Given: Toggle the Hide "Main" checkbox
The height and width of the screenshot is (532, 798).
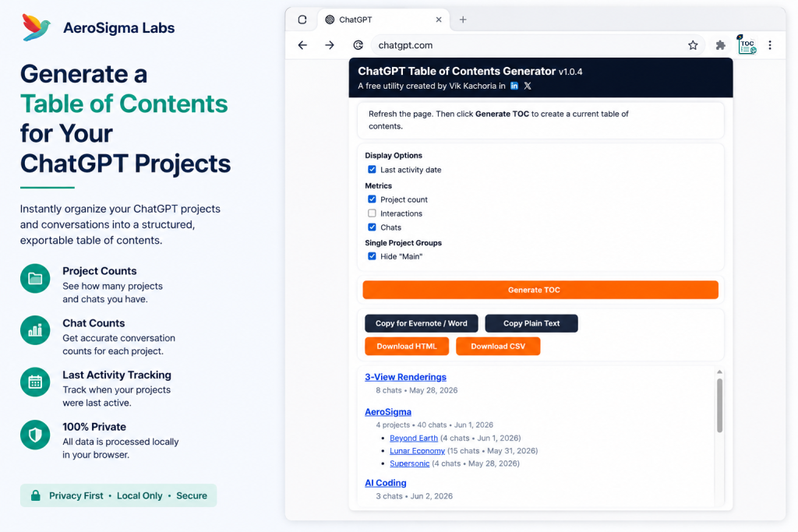Looking at the screenshot, I should 372,255.
